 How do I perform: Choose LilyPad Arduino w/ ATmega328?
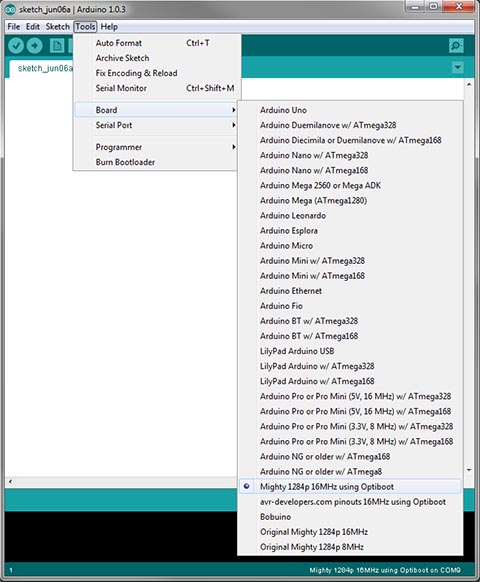[350, 366]
